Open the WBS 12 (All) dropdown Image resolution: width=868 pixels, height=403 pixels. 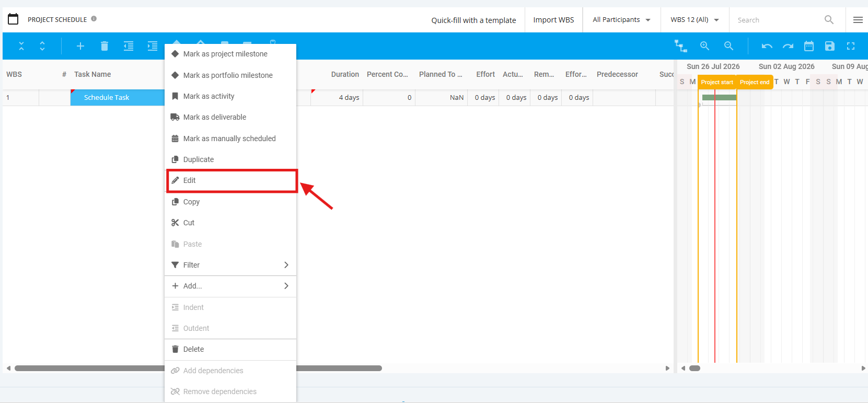[695, 20]
